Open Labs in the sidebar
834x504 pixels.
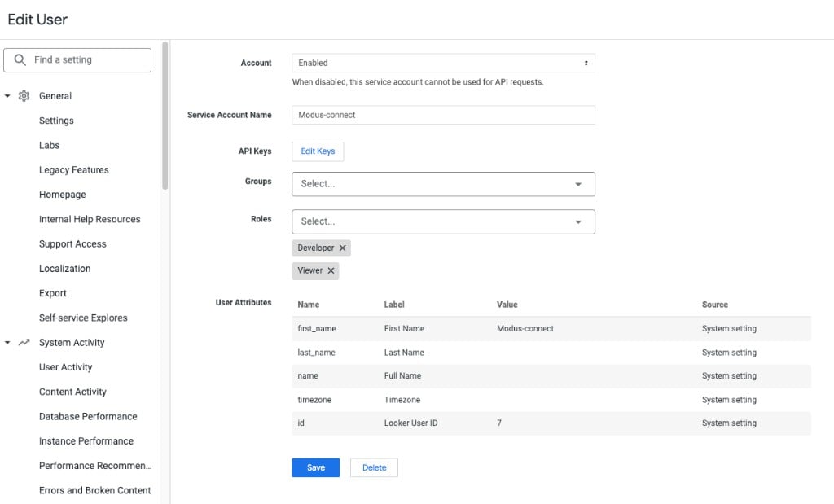point(49,145)
